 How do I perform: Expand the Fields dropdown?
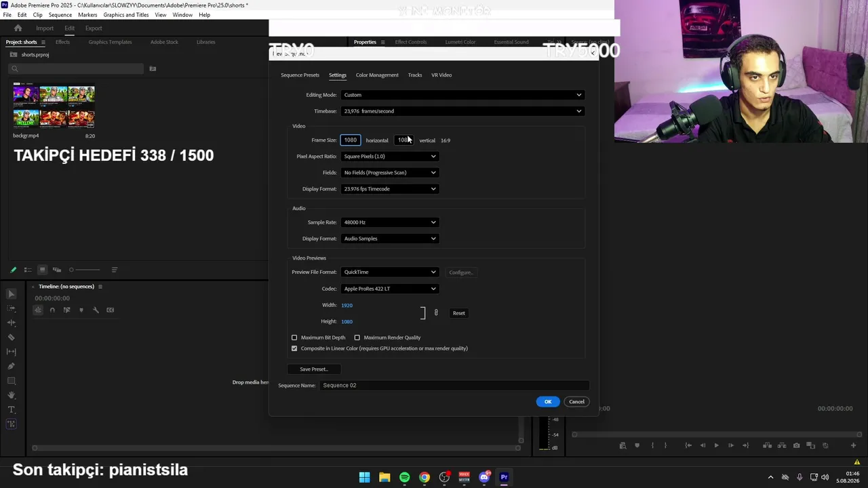[x=389, y=173]
